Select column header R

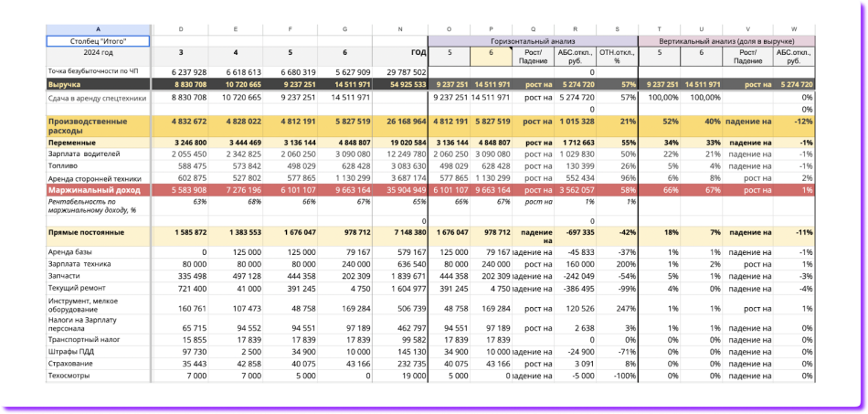575,28
